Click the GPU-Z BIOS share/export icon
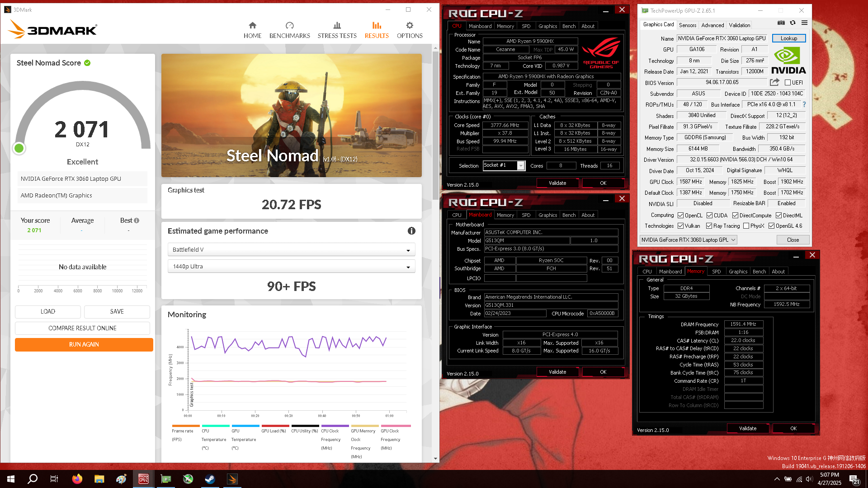Viewport: 868px width, 488px height. [x=774, y=82]
